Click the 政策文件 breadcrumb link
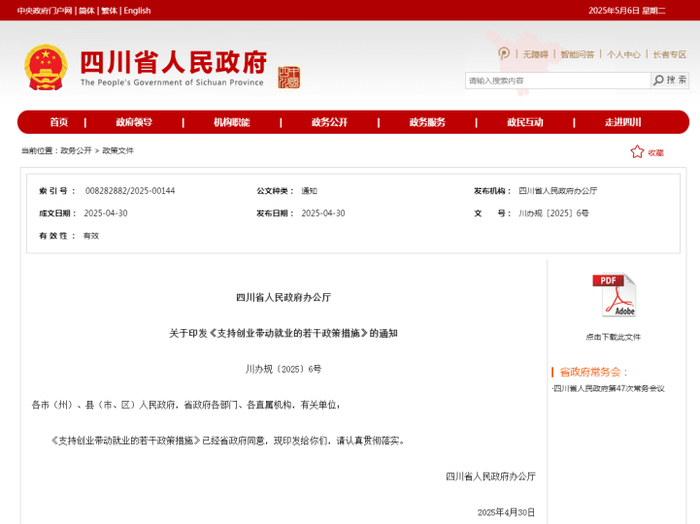The image size is (700, 524). click(118, 150)
